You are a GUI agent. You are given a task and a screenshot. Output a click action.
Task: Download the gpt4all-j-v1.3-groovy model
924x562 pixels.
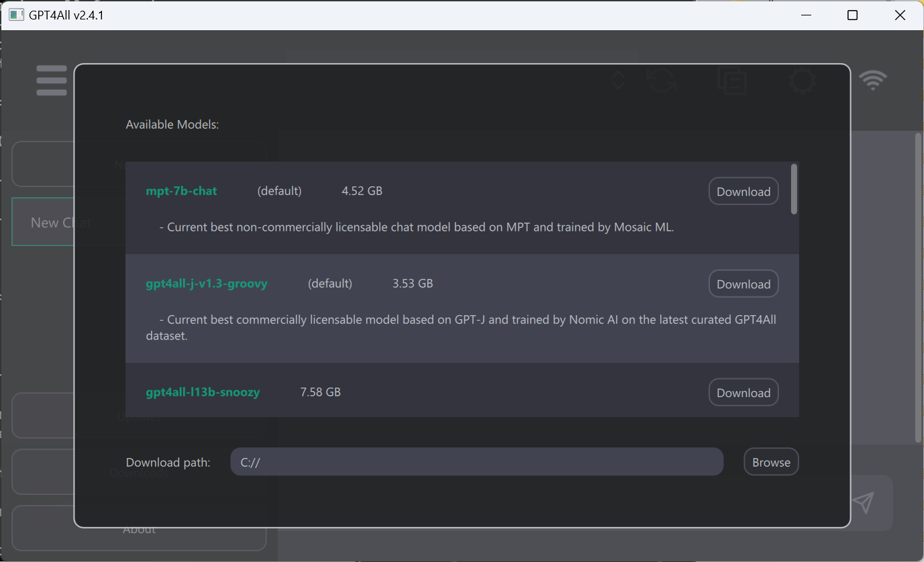coord(743,283)
